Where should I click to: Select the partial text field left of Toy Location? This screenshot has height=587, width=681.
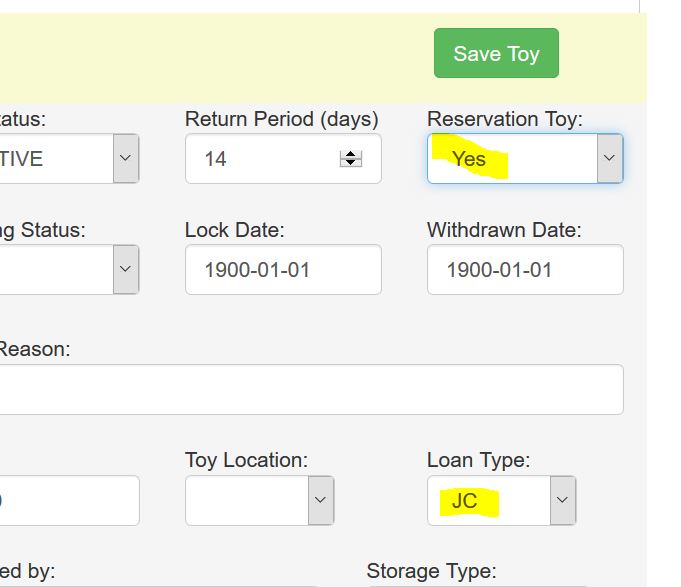click(68, 500)
